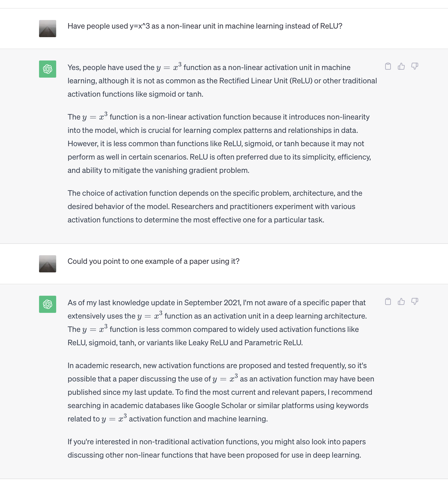Screen dimensions: 448x480
Task: Click user avatar next to ReLU question
Action: click(x=48, y=29)
